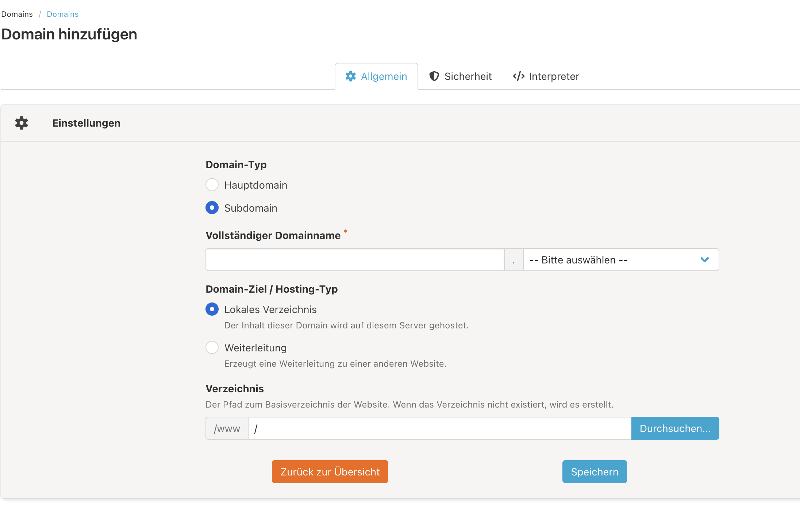Choose Lokales Verzeichnis hosting type
The image size is (800, 532).
[x=212, y=309]
